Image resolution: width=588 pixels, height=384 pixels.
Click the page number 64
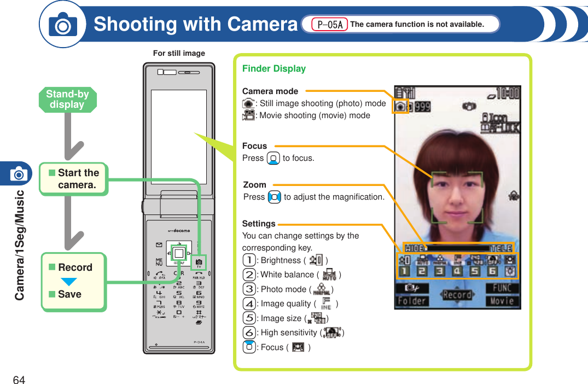pyautogui.click(x=19, y=380)
